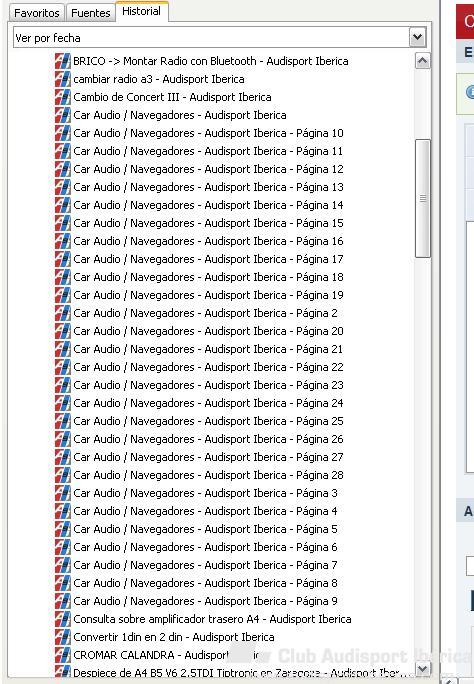Select 'CROMAR CALANDRA' history entry text
The height and width of the screenshot is (684, 474).
click(x=166, y=655)
